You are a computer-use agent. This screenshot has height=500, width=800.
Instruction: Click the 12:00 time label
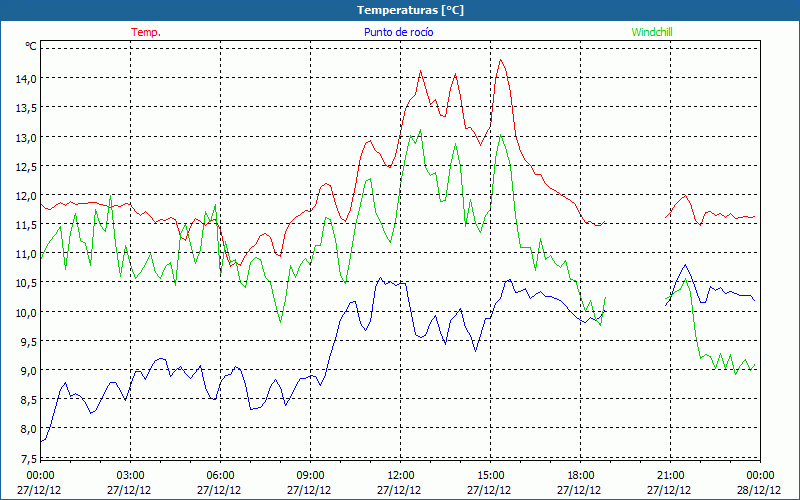(x=401, y=476)
